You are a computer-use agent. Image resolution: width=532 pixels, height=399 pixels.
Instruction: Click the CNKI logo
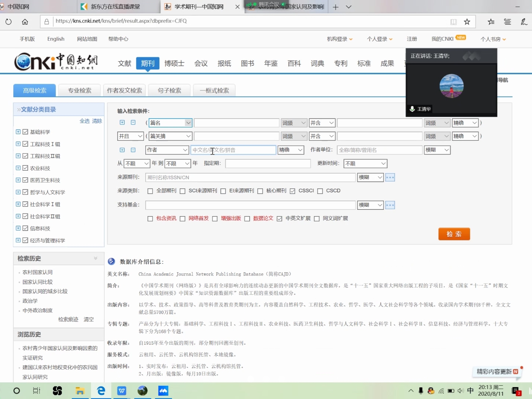pyautogui.click(x=56, y=62)
